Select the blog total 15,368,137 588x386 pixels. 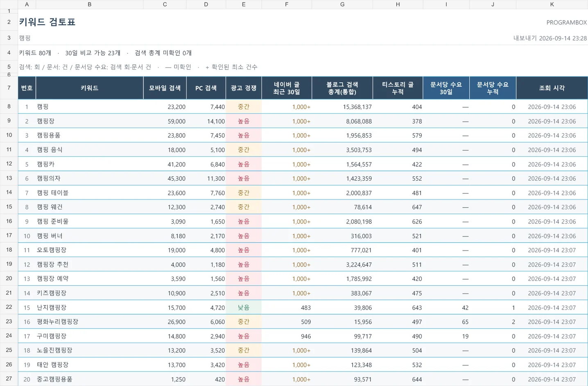pos(357,107)
